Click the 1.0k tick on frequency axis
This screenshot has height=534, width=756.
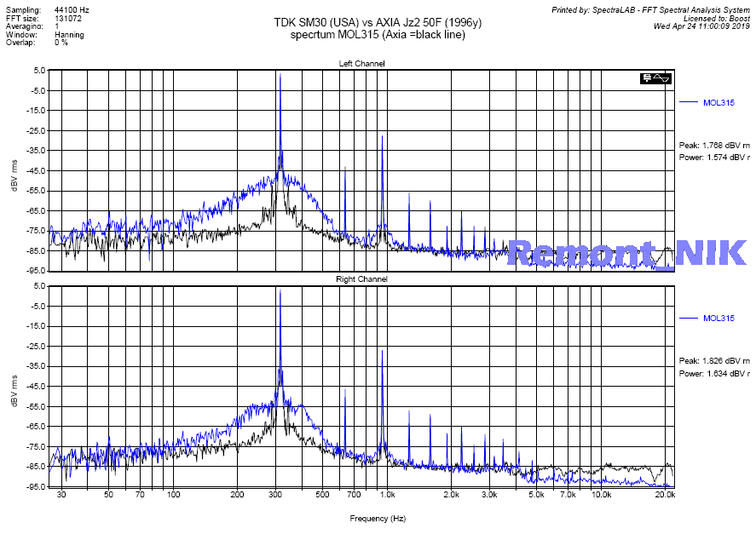coord(386,495)
